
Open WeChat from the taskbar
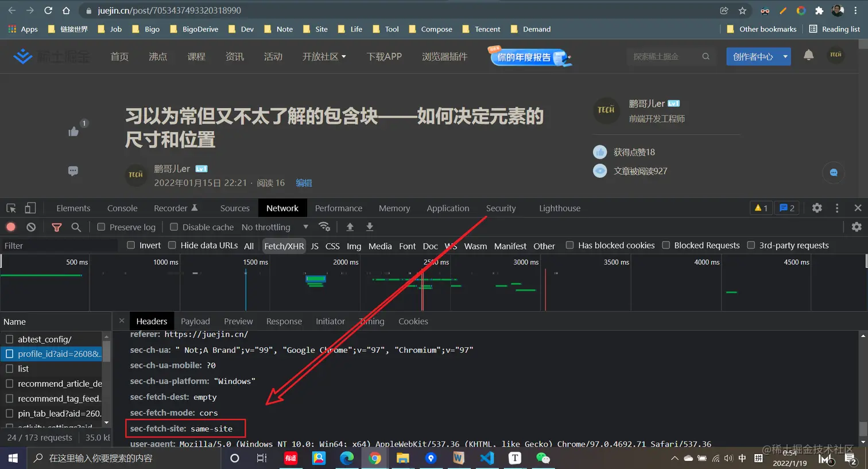coord(542,458)
